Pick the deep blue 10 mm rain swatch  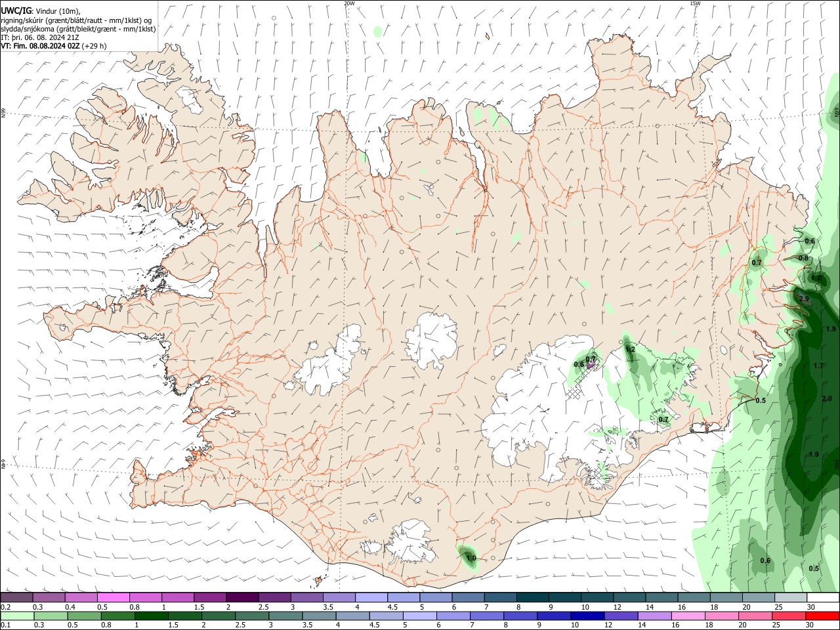click(587, 616)
